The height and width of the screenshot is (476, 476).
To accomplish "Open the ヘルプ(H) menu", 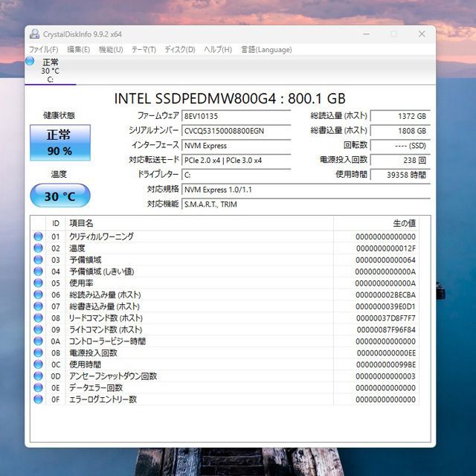I will click(218, 50).
